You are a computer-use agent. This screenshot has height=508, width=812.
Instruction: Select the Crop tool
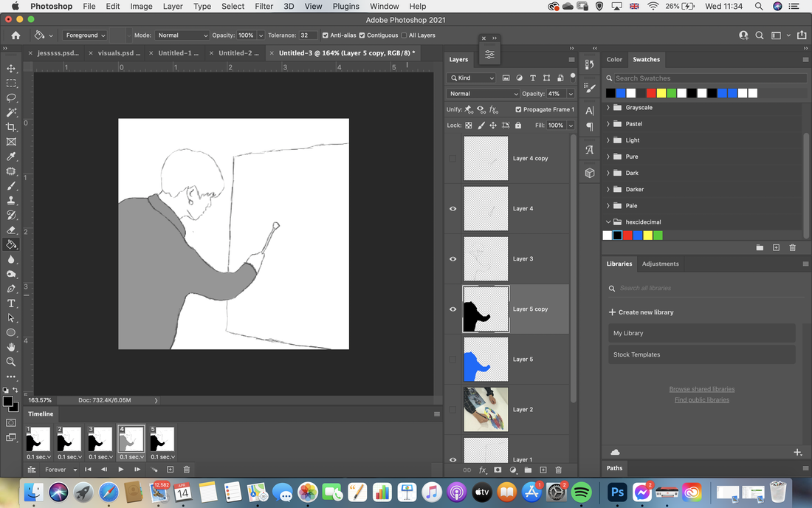(11, 127)
